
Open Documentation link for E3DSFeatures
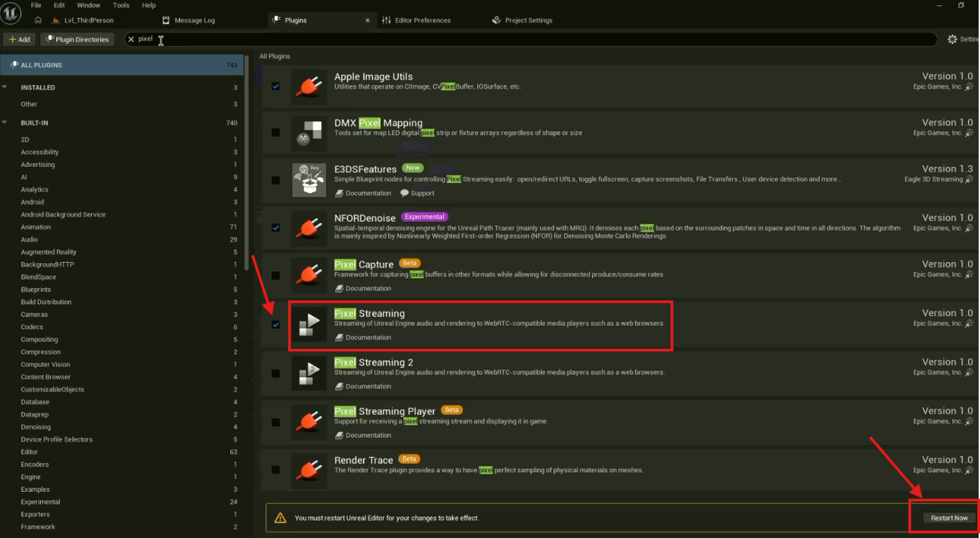point(363,193)
